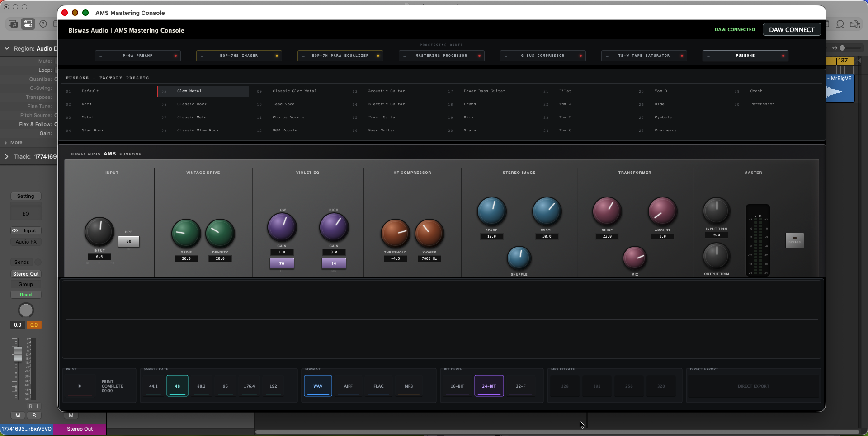868x436 pixels.
Task: Click the print play button
Action: click(80, 386)
